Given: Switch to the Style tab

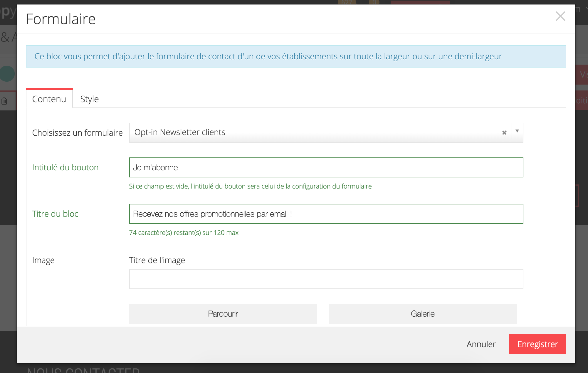Looking at the screenshot, I should (x=89, y=99).
